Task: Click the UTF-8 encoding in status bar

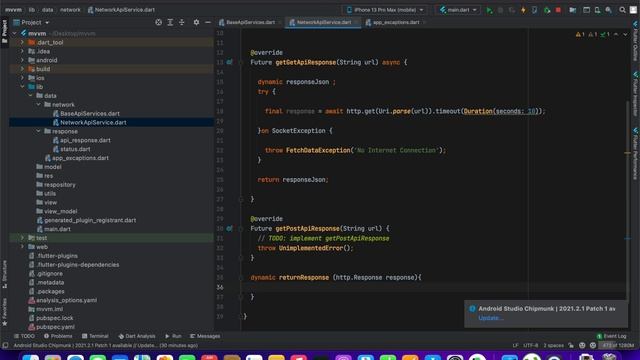Action: click(531, 345)
